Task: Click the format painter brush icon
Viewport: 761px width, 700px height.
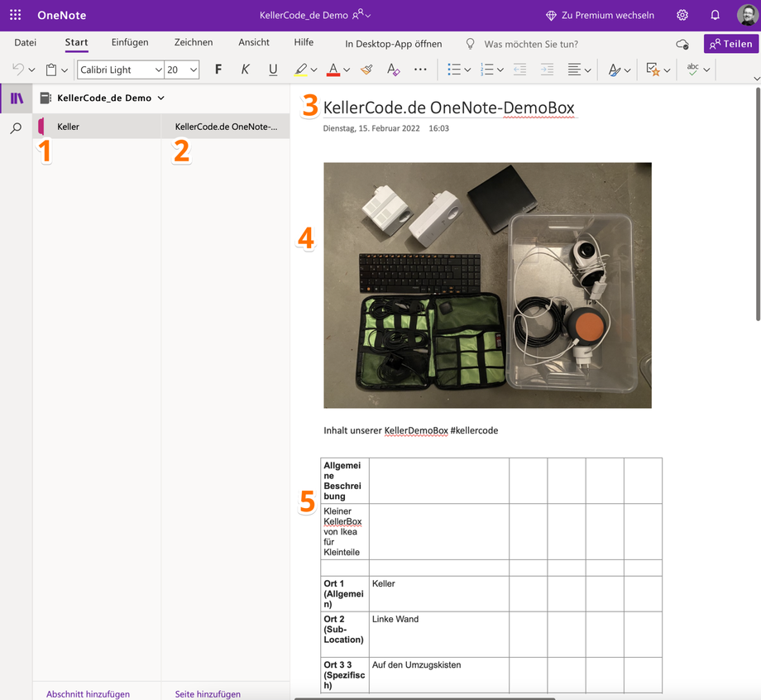Action: (x=366, y=70)
